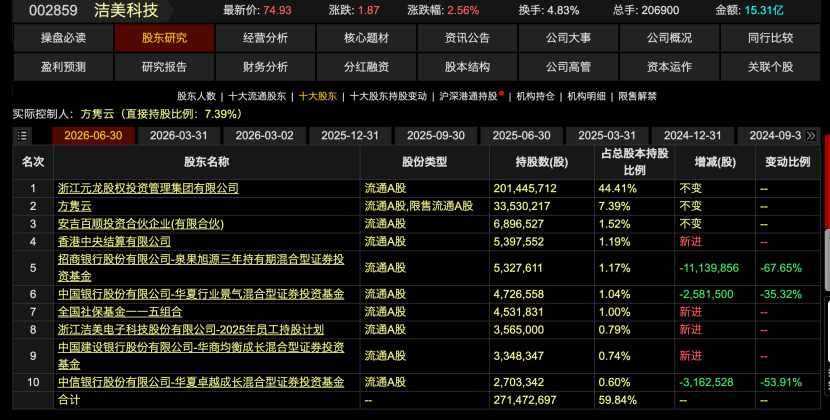Select the -67.65% change ratio
Image resolution: width=830 pixels, height=420 pixels.
click(x=781, y=268)
